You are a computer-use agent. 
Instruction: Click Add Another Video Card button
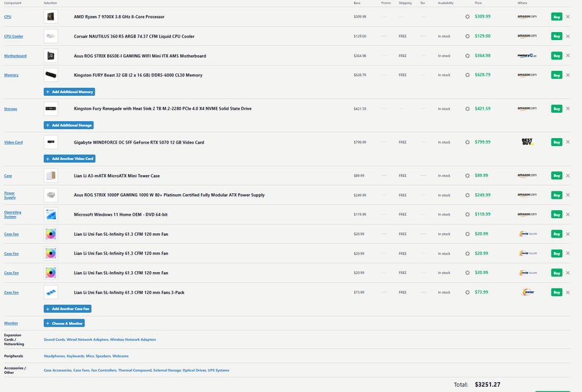(69, 159)
